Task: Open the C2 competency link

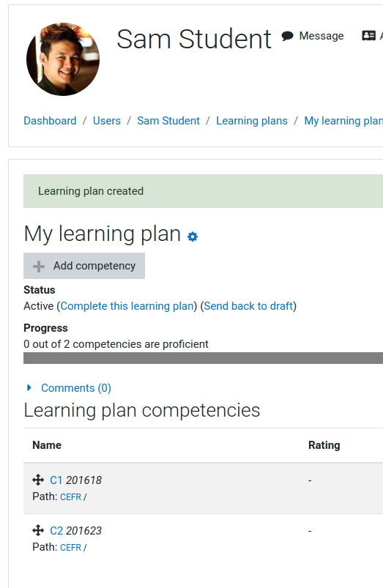Action: 56,531
